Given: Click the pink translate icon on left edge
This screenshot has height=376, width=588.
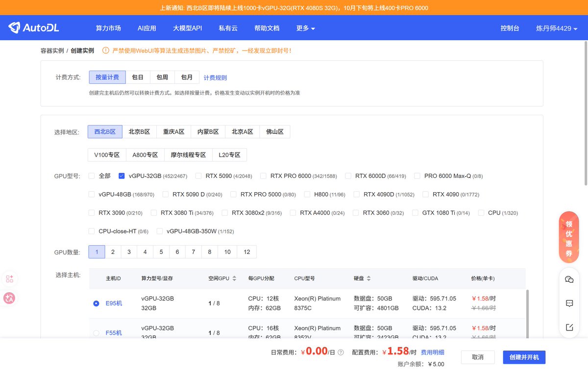Looking at the screenshot, I should (x=9, y=298).
